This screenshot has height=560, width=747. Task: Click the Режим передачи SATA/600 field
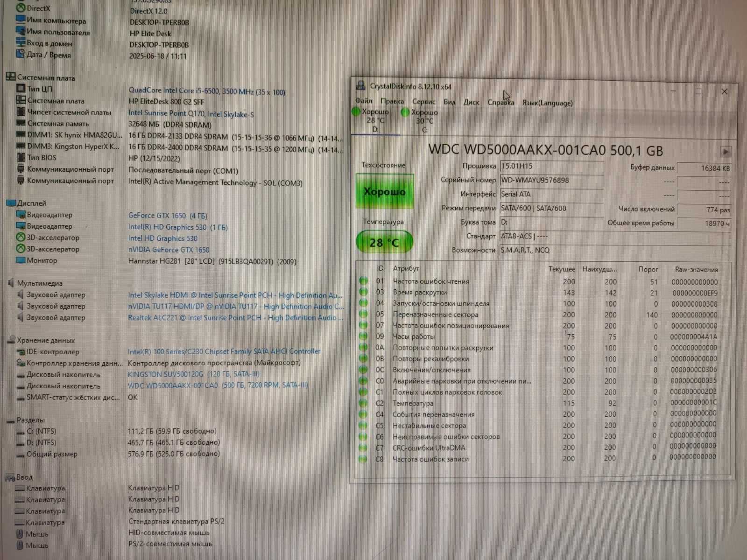tap(551, 209)
